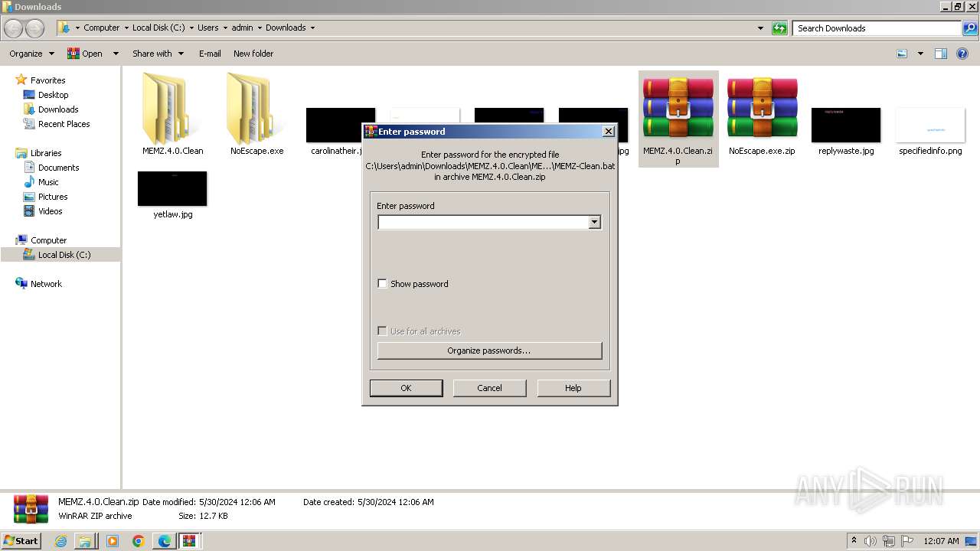
Task: Open the Videos library
Action: point(51,211)
